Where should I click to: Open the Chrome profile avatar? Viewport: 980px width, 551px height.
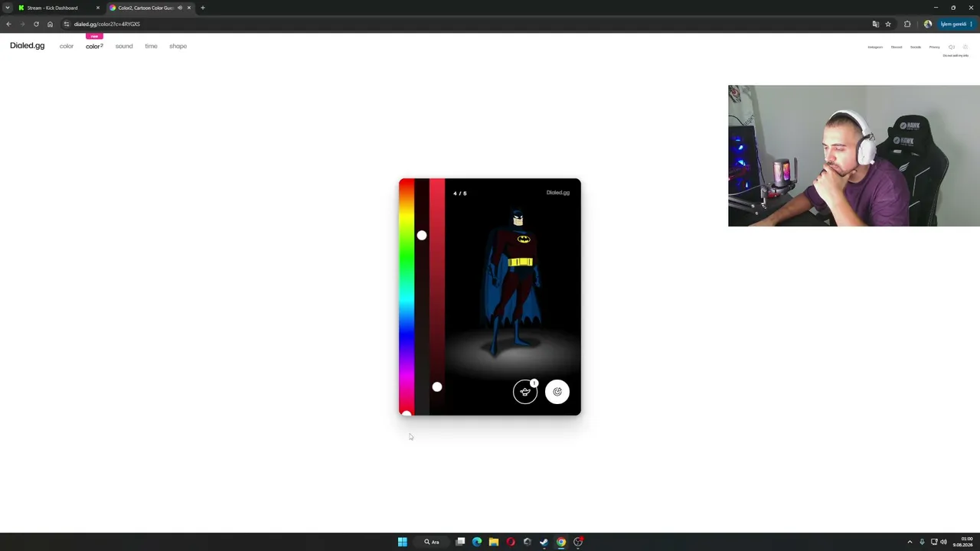pyautogui.click(x=928, y=24)
